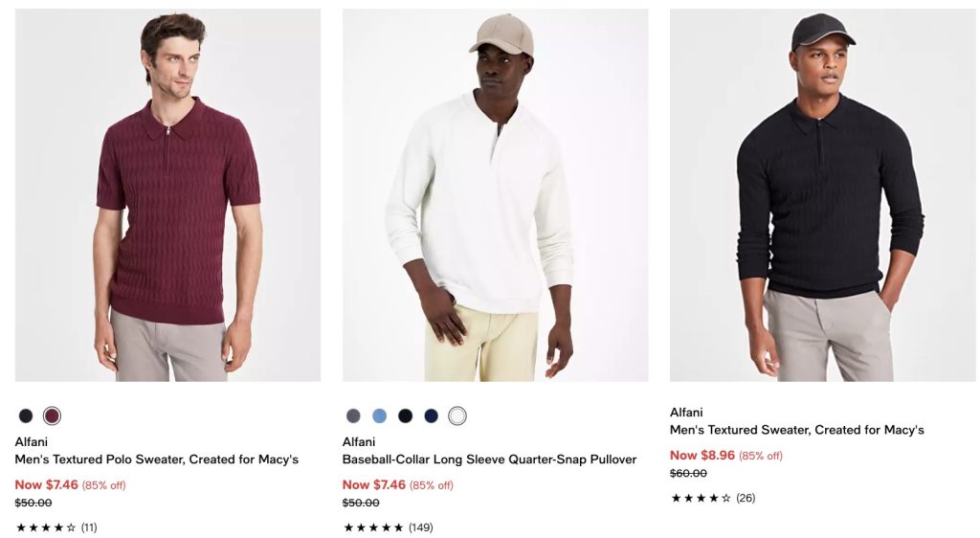This screenshot has width=980, height=538.
Task: Open the burgundy polo sweater product image
Action: pyautogui.click(x=167, y=195)
